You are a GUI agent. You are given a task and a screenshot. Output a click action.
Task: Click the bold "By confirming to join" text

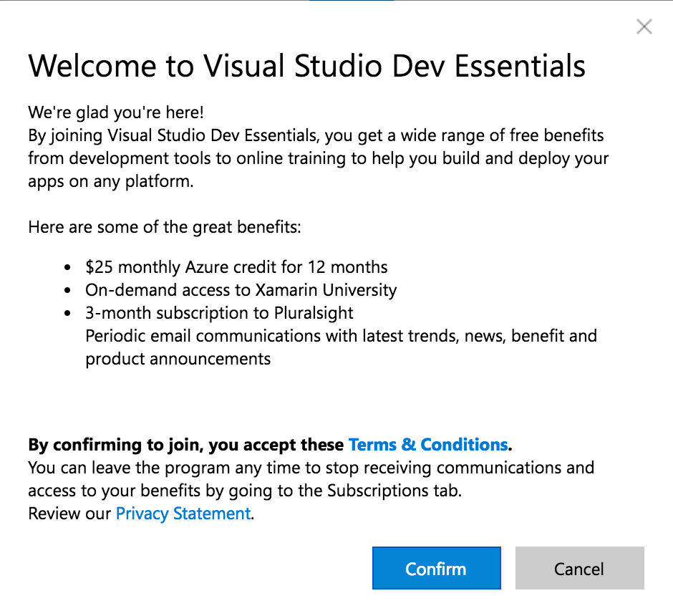(x=185, y=445)
